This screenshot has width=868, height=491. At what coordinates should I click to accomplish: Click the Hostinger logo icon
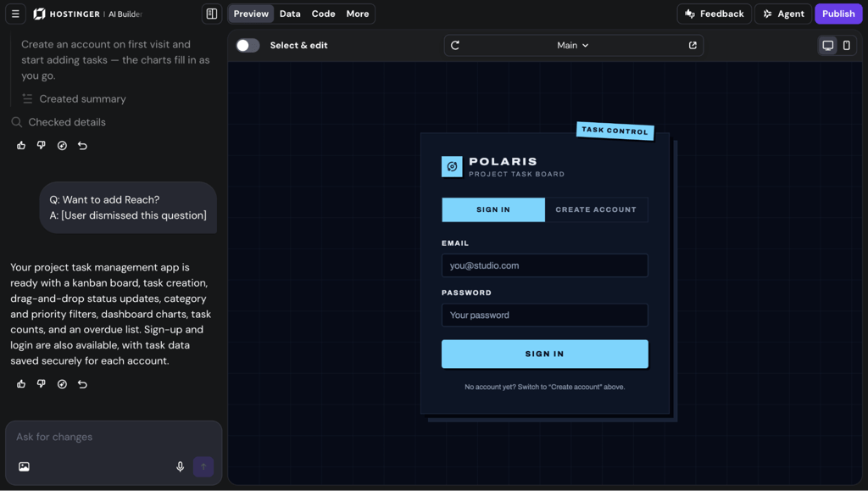39,14
